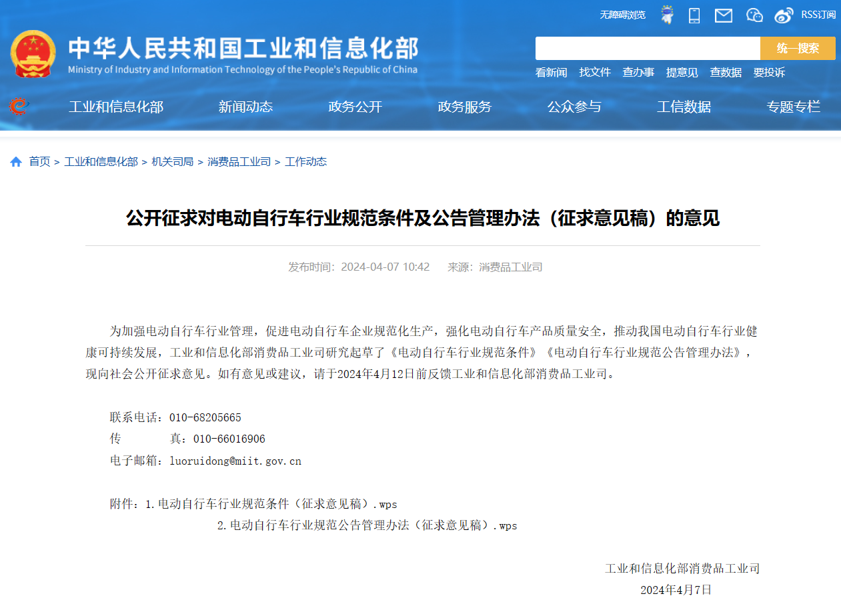Viewport: 841px width, 616px height.
Task: Open the WeChat icon in header
Action: pos(754,15)
